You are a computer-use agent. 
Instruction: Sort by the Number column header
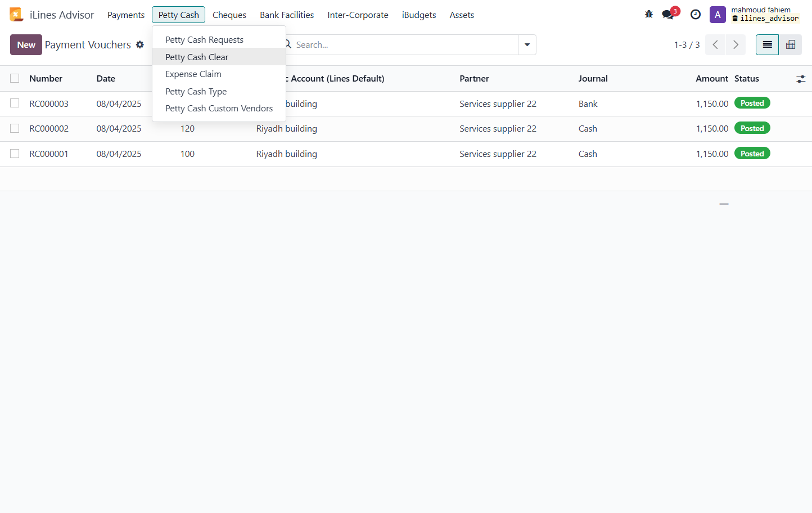[x=46, y=79]
